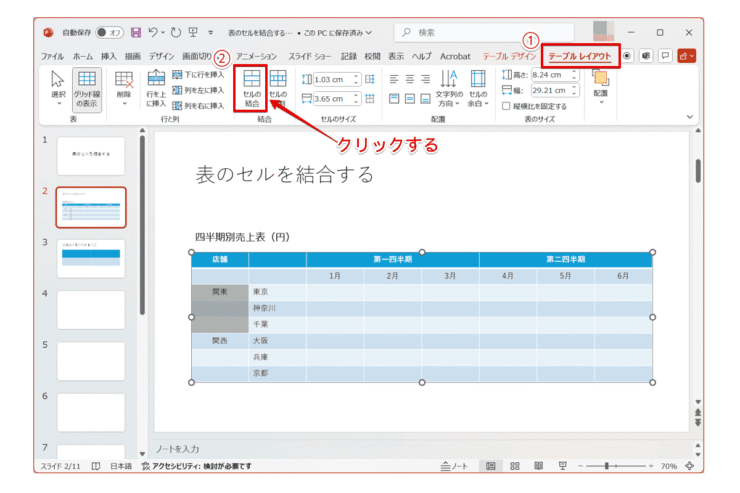This screenshot has height=493, width=740.
Task: Switch to Design (デザイン) tab
Action: (161, 56)
